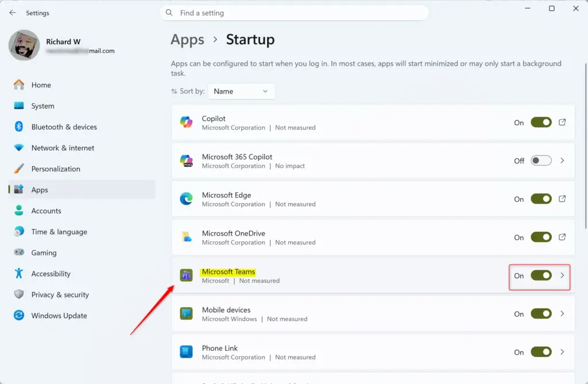This screenshot has height=384, width=588.
Task: Click the Accounts person icon
Action: (x=19, y=211)
